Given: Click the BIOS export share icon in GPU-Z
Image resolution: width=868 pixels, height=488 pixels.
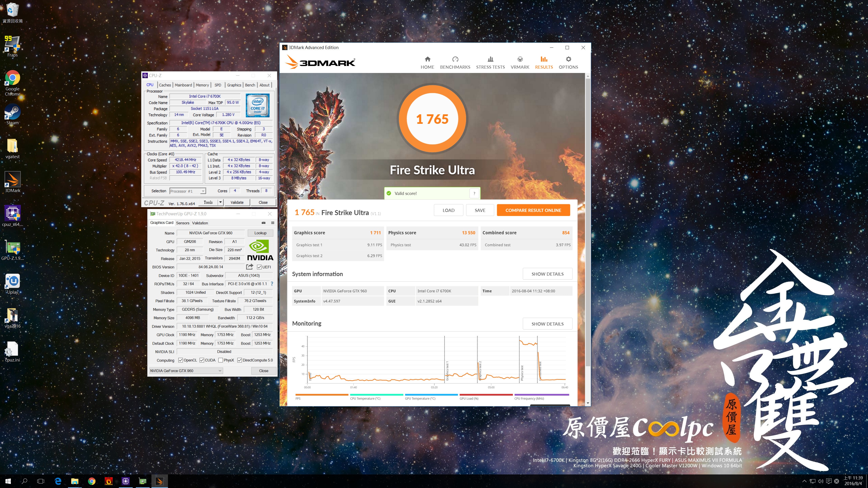Looking at the screenshot, I should coord(249,267).
